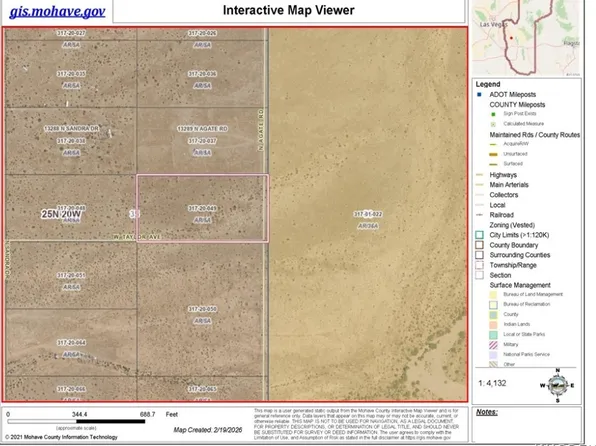Click the Local or State Parks swatch

pos(493,335)
